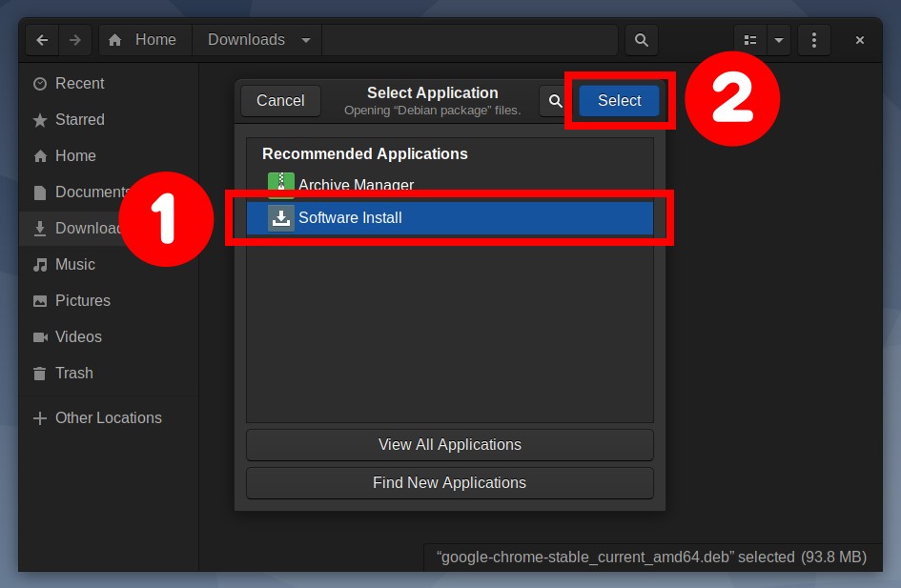Image resolution: width=901 pixels, height=588 pixels.
Task: Click the plus icon by Other Locations
Action: tap(40, 418)
